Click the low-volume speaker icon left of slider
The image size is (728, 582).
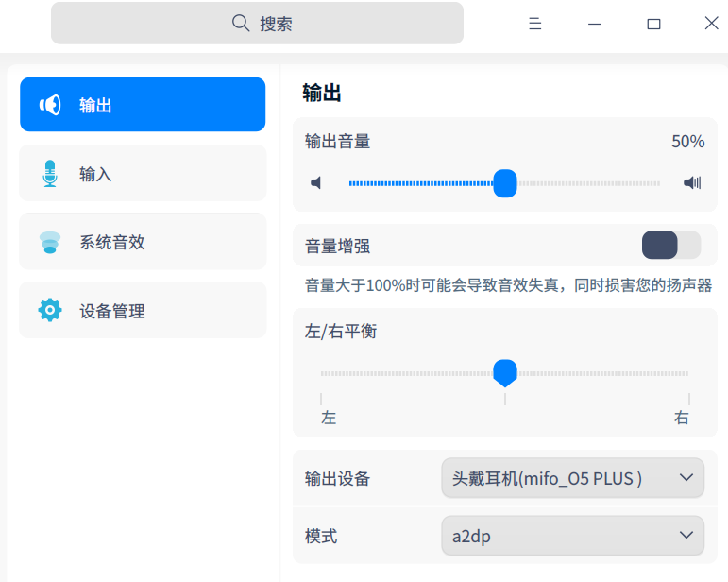coord(316,182)
